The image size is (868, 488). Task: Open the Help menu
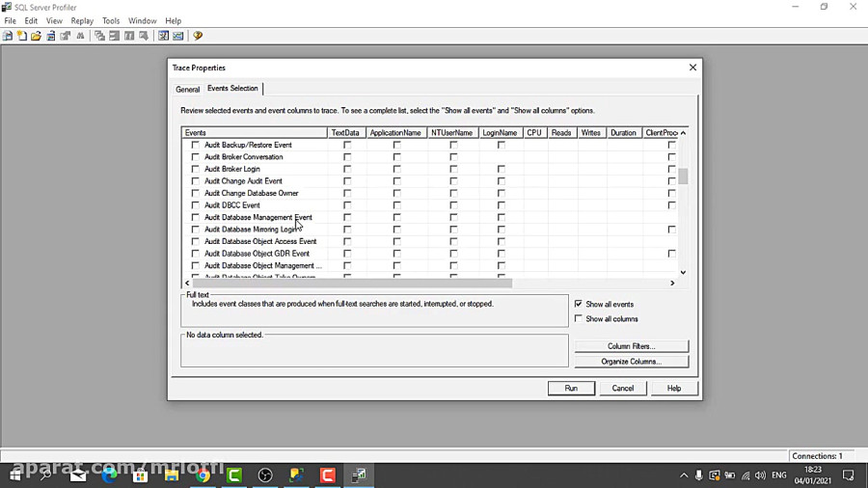point(174,20)
